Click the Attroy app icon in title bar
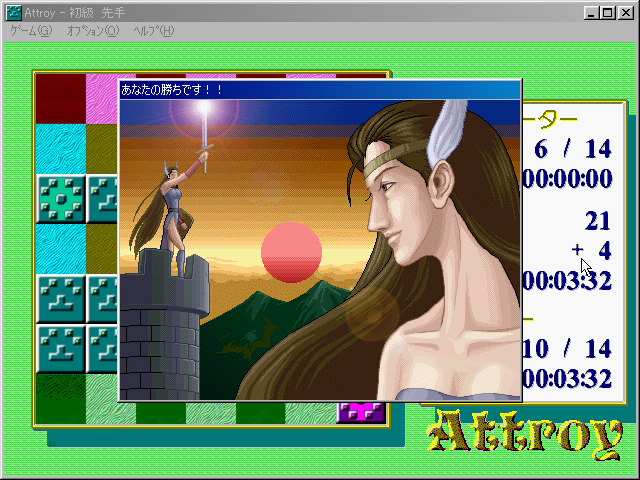640x480 pixels. pos(13,13)
